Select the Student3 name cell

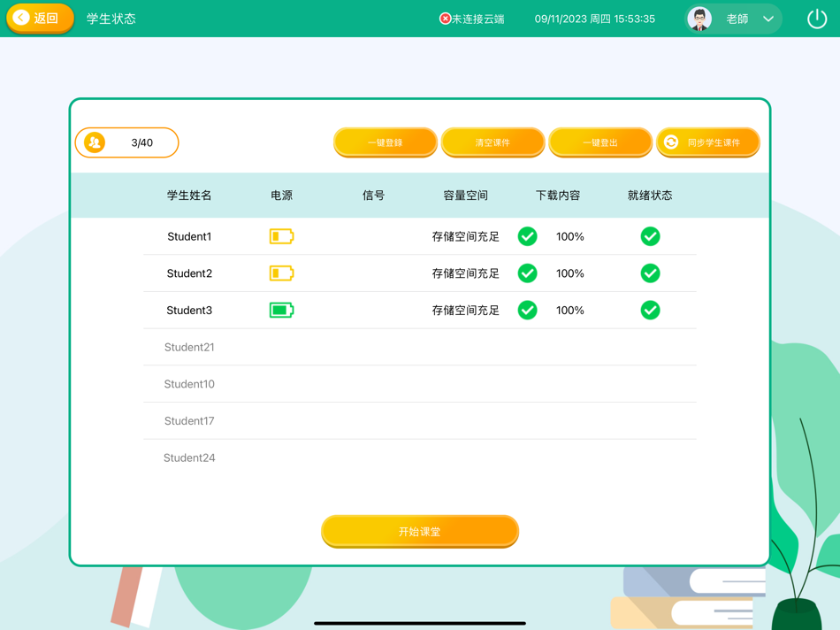[x=189, y=310]
